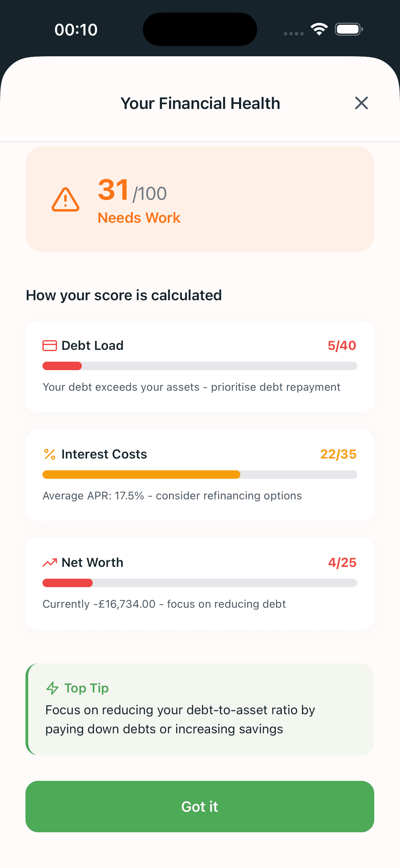
Task: Tap the orange warning triangle icon
Action: pyautogui.click(x=65, y=199)
